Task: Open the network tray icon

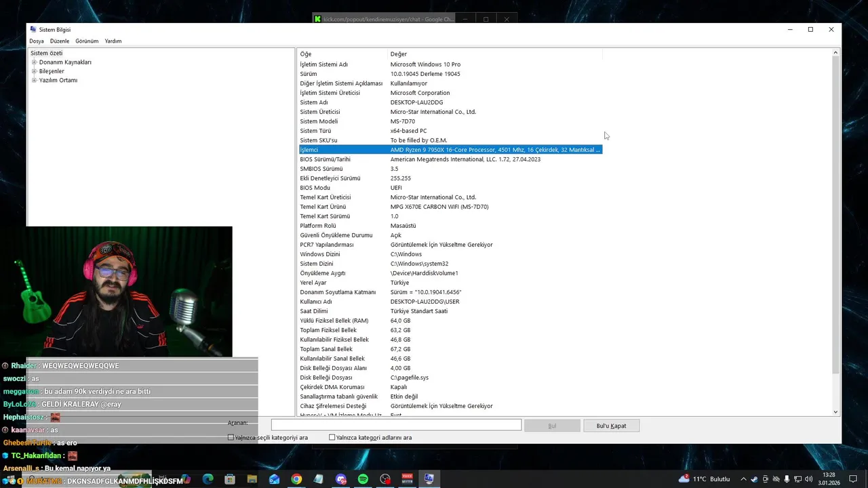Action: tap(797, 479)
